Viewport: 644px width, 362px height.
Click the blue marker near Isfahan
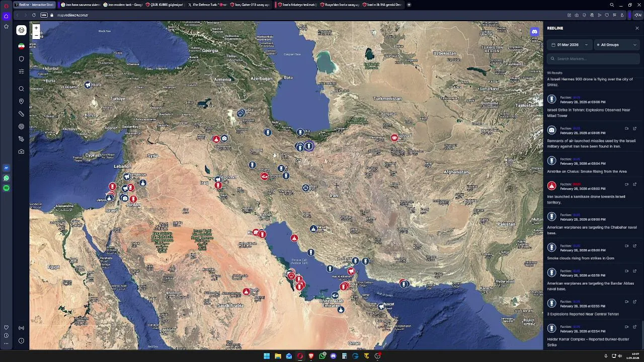point(305,188)
